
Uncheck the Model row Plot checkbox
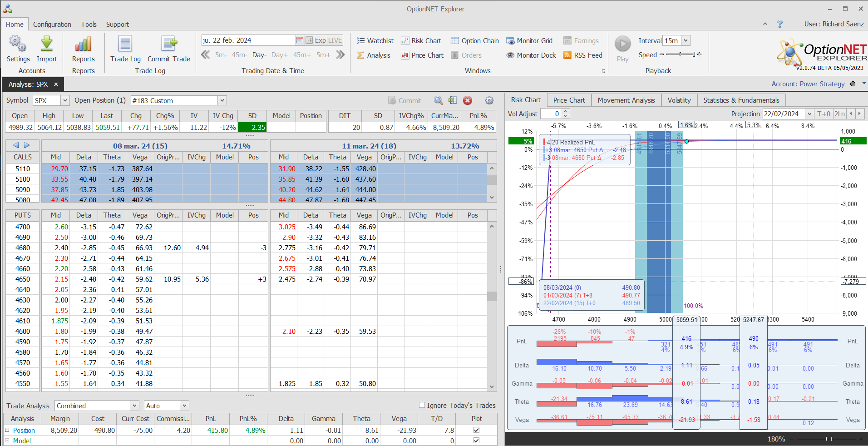click(476, 440)
